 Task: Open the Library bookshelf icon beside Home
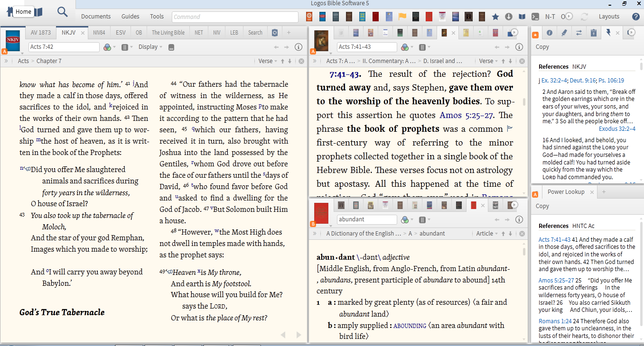38,12
